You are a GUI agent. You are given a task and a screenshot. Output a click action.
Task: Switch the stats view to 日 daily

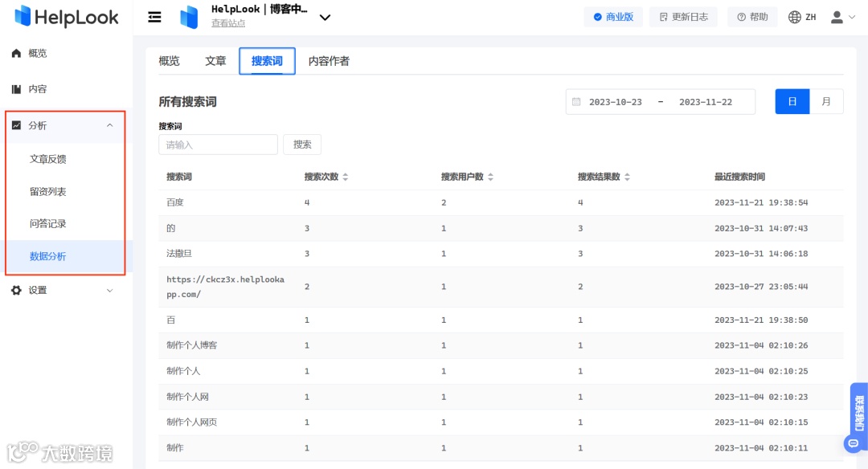click(792, 101)
